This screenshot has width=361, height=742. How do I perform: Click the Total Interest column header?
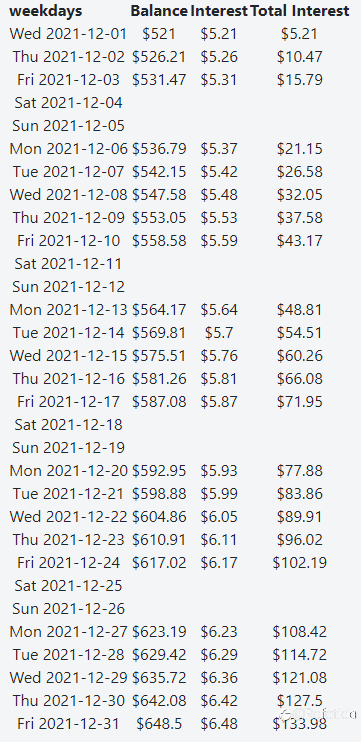[x=300, y=10]
